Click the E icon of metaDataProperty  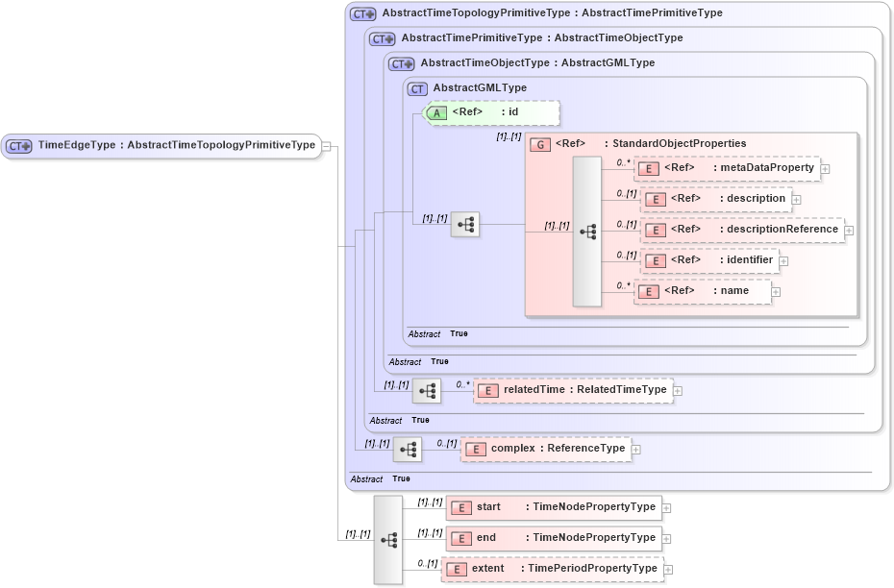pyautogui.click(x=649, y=169)
